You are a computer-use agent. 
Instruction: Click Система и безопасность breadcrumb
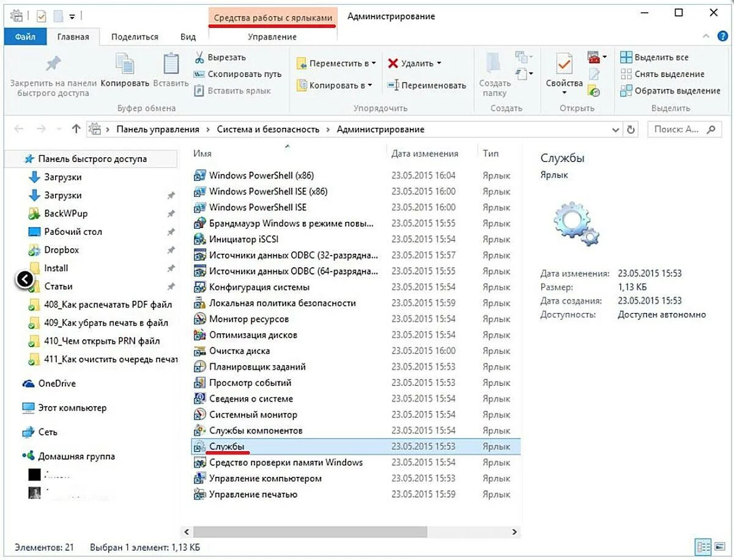pyautogui.click(x=268, y=130)
